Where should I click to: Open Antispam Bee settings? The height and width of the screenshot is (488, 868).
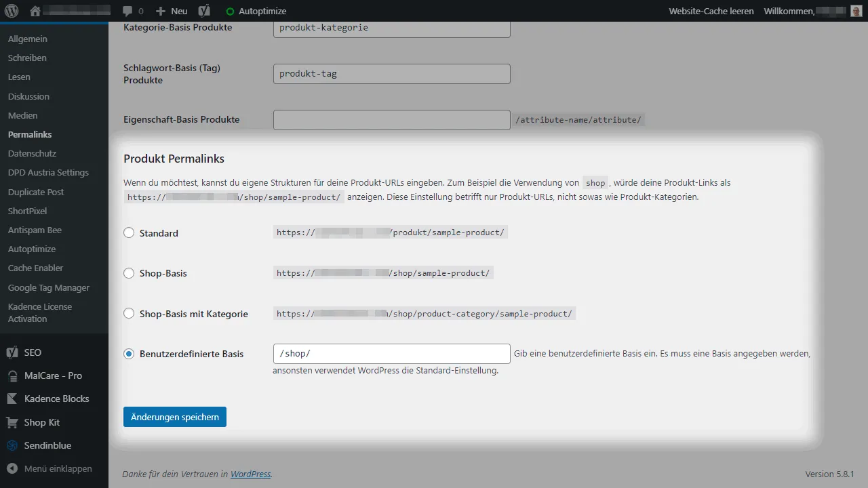(x=35, y=230)
